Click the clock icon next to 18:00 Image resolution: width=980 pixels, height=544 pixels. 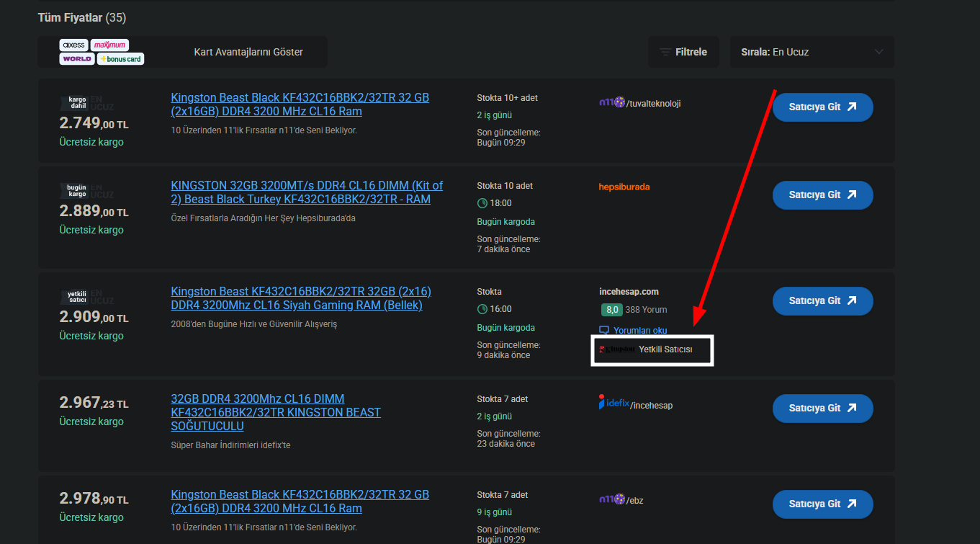482,203
